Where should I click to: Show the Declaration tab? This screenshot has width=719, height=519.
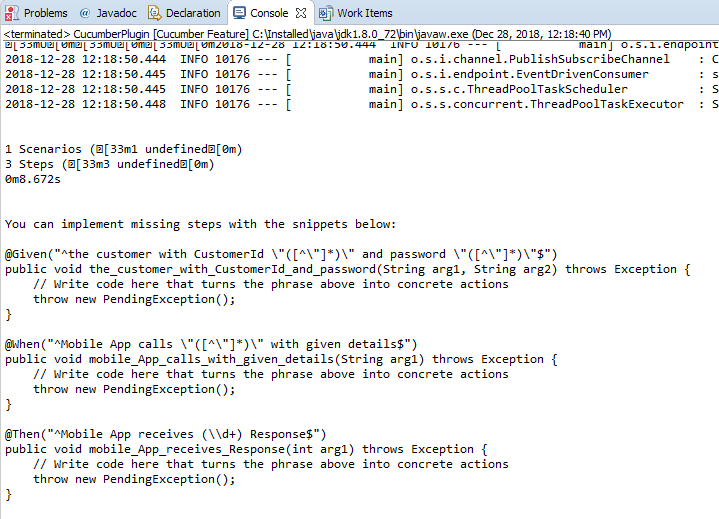coord(194,13)
